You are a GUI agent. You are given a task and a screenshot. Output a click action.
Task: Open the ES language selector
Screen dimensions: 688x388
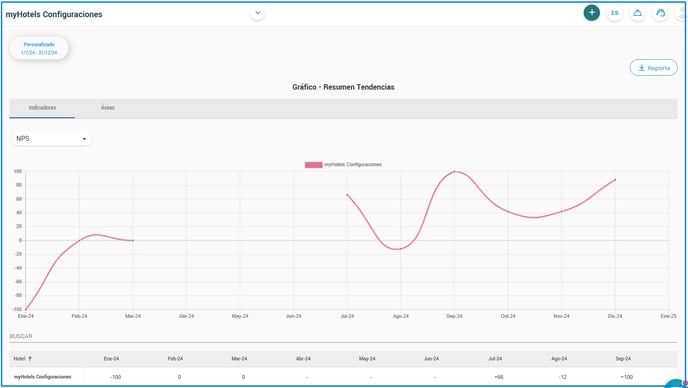tap(615, 13)
